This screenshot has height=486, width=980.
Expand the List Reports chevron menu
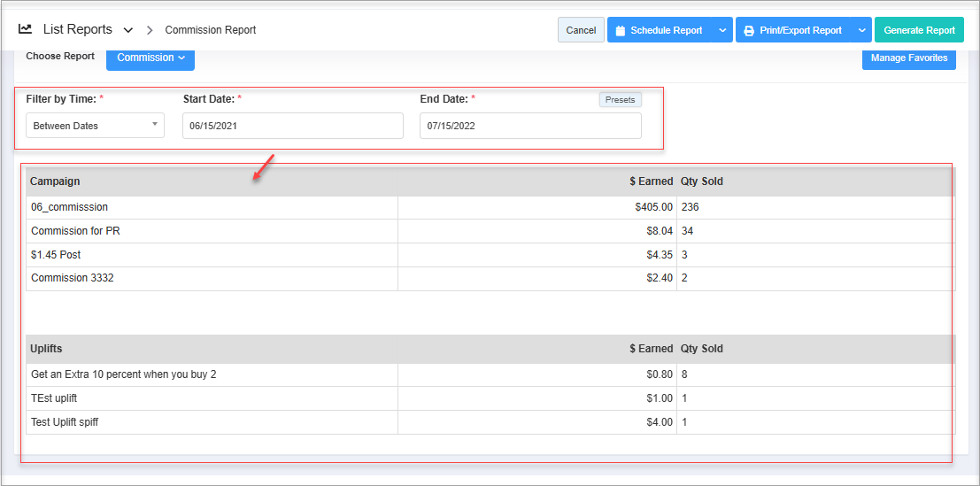(x=128, y=30)
